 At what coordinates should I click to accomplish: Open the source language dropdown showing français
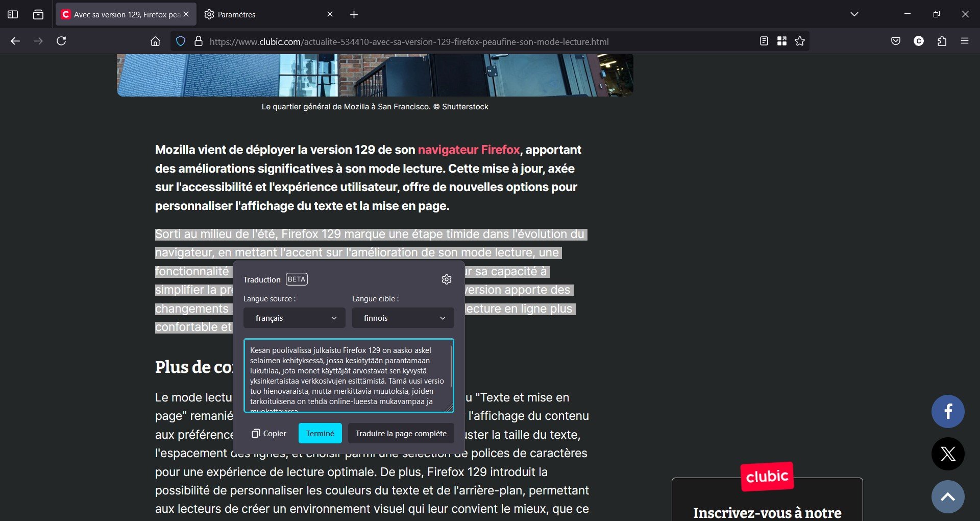pyautogui.click(x=295, y=318)
